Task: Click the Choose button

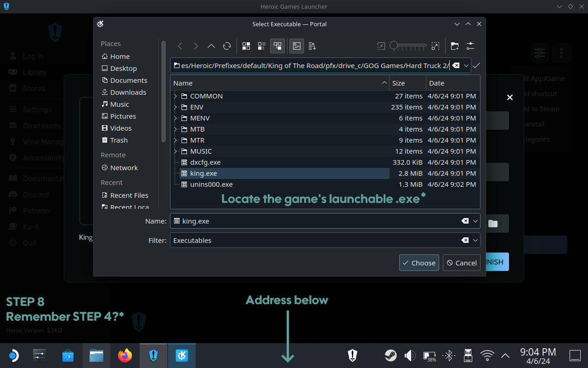Action: click(419, 263)
